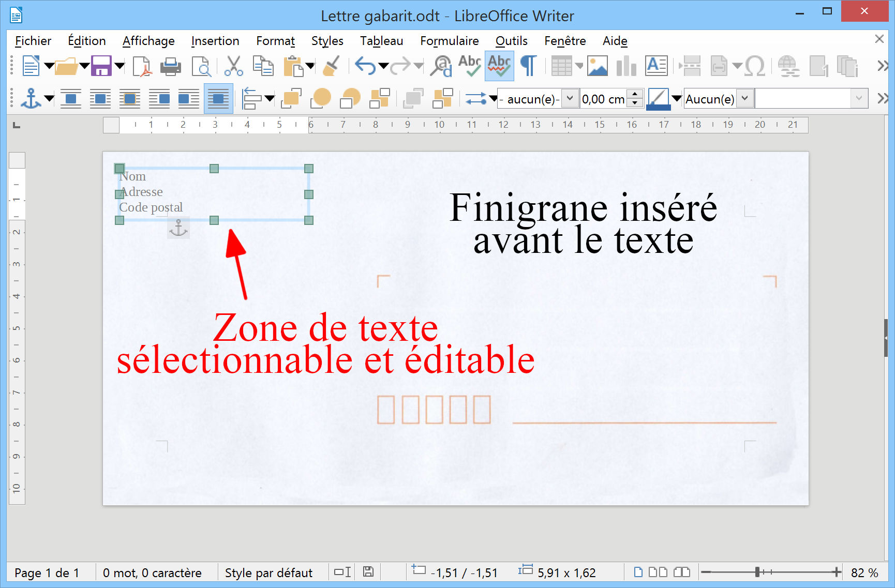Select wrap Before option
This screenshot has width=895, height=588.
pyautogui.click(x=159, y=98)
